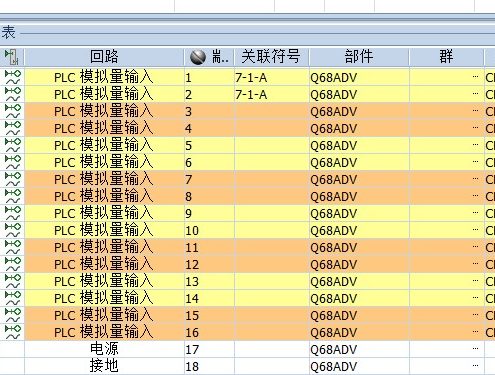
Task: Open the 群 ellipsis in row 18
Action: coord(475,366)
